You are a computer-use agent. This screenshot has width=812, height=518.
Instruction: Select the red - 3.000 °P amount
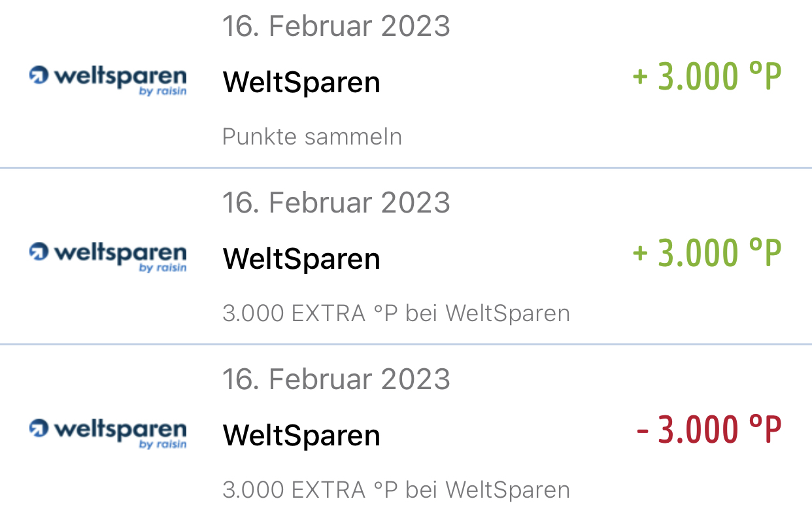tap(709, 430)
